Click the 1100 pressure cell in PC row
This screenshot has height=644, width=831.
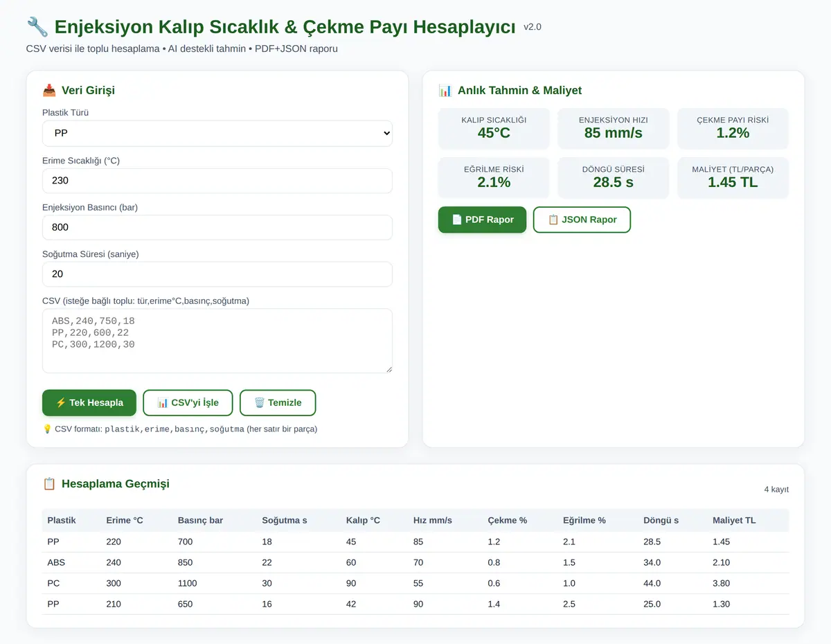(x=188, y=583)
